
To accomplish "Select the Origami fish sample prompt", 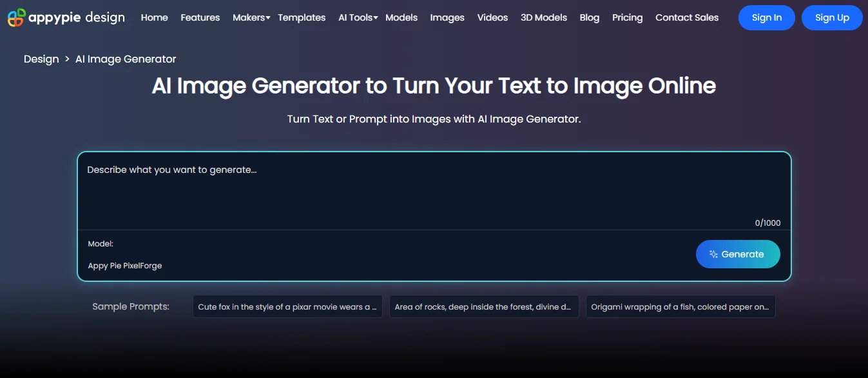I will tap(680, 307).
